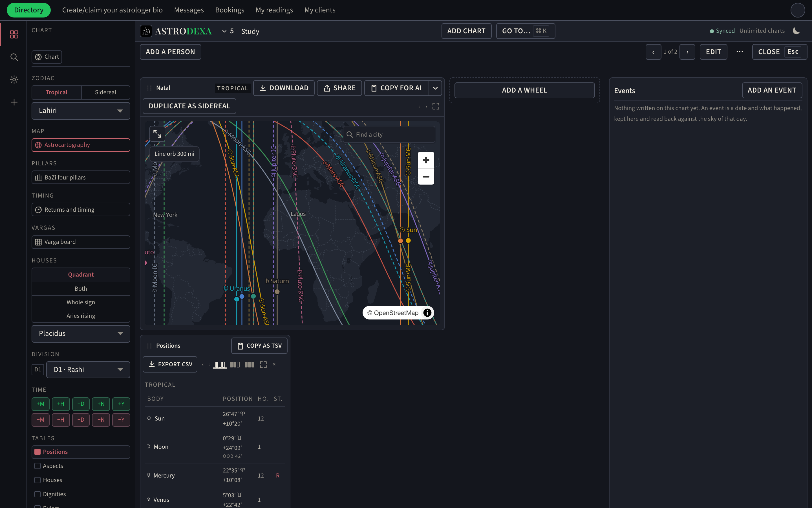Toggle dark mode moon icon

coord(796,31)
